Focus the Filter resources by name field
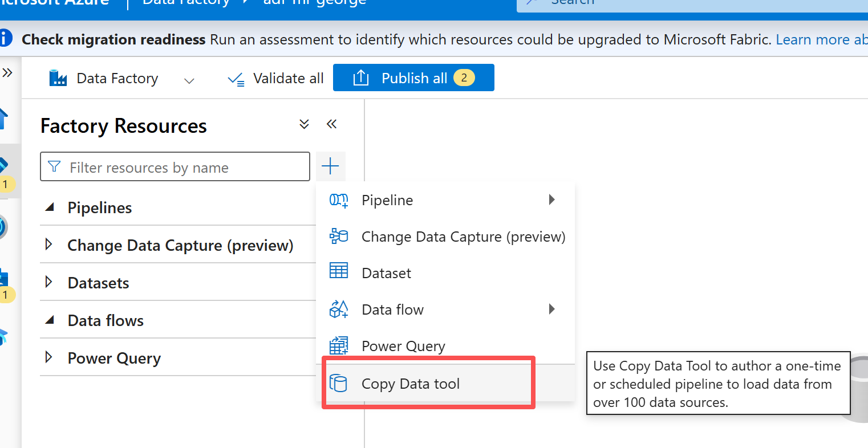Image resolution: width=868 pixels, height=448 pixels. pos(175,166)
